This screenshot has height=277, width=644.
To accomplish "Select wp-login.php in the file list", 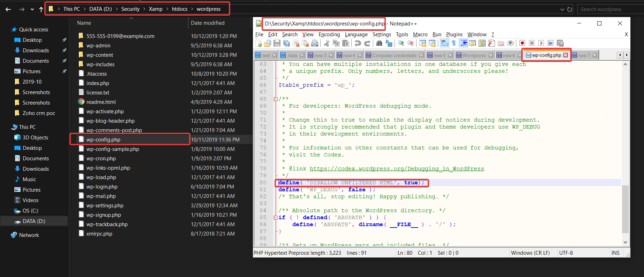I will pos(102,187).
